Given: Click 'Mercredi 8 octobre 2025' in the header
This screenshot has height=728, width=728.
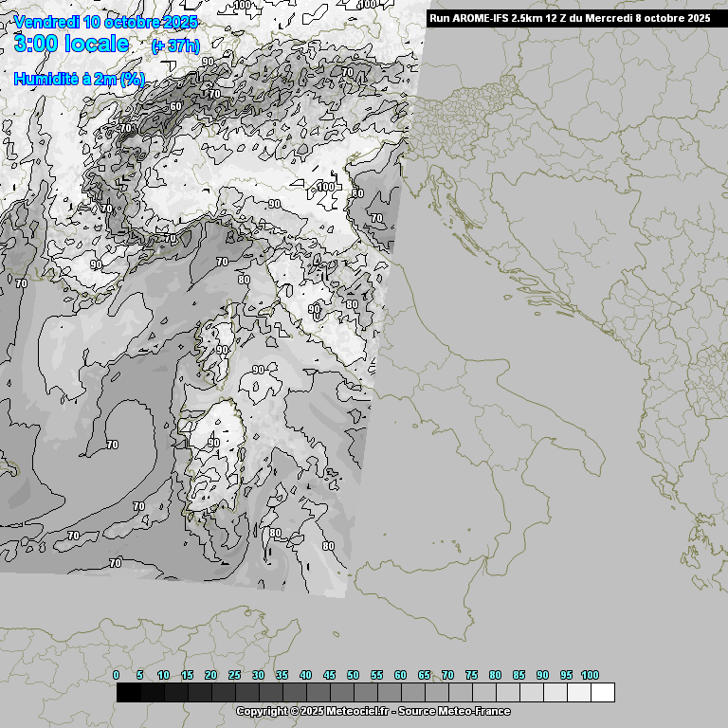Looking at the screenshot, I should [656, 18].
